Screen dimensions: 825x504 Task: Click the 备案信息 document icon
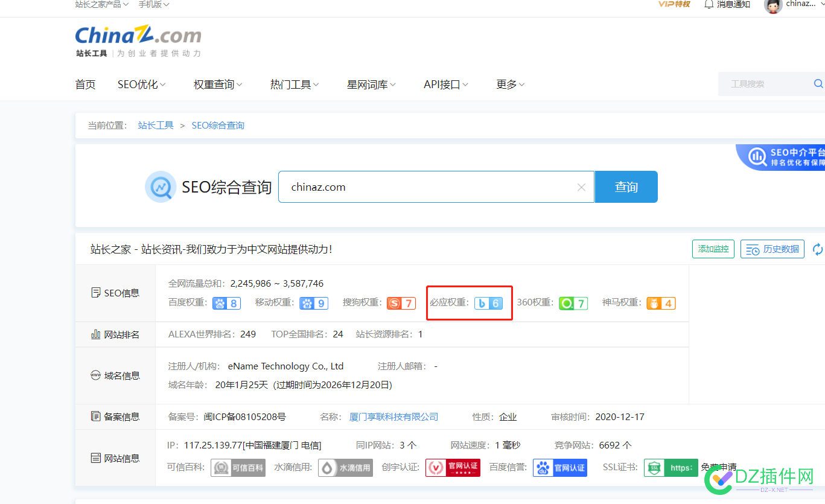pos(95,416)
